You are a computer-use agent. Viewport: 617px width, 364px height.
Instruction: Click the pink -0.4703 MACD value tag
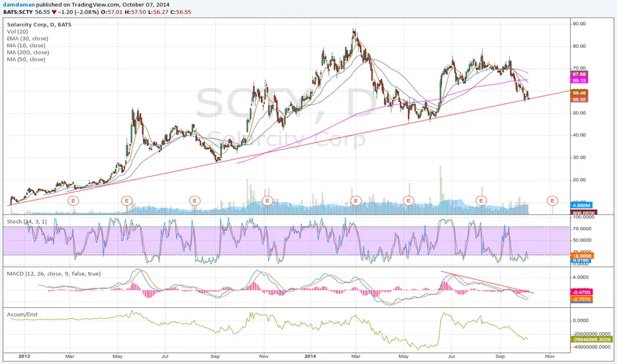[x=581, y=292]
